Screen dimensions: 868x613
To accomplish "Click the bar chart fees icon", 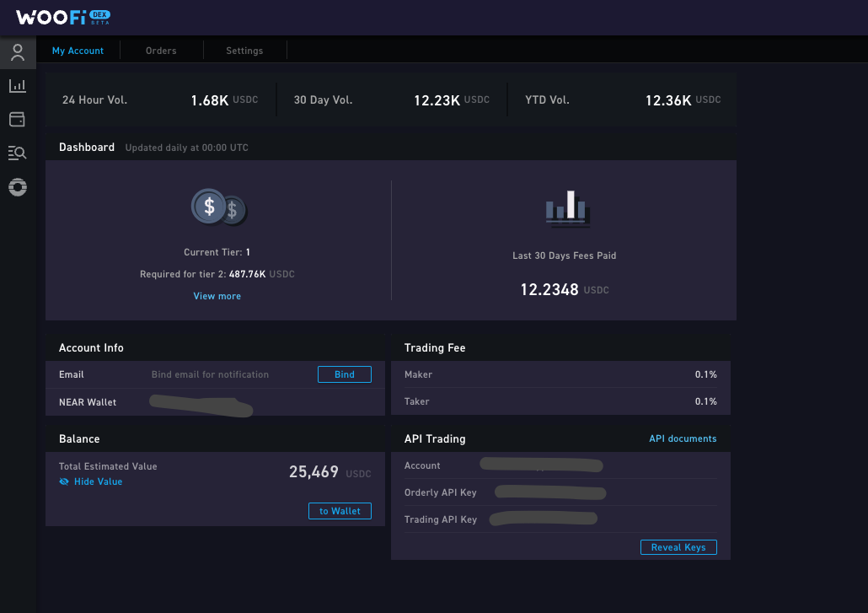I will point(566,209).
